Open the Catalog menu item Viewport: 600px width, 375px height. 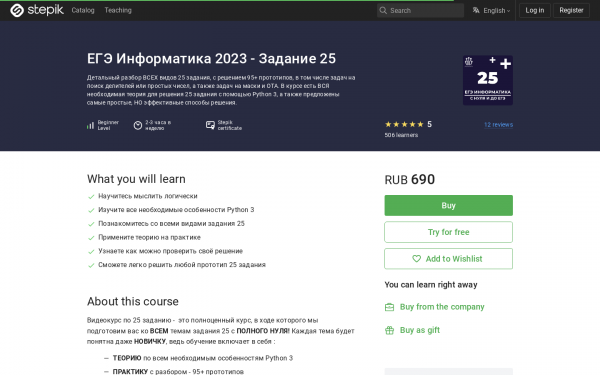tap(83, 10)
